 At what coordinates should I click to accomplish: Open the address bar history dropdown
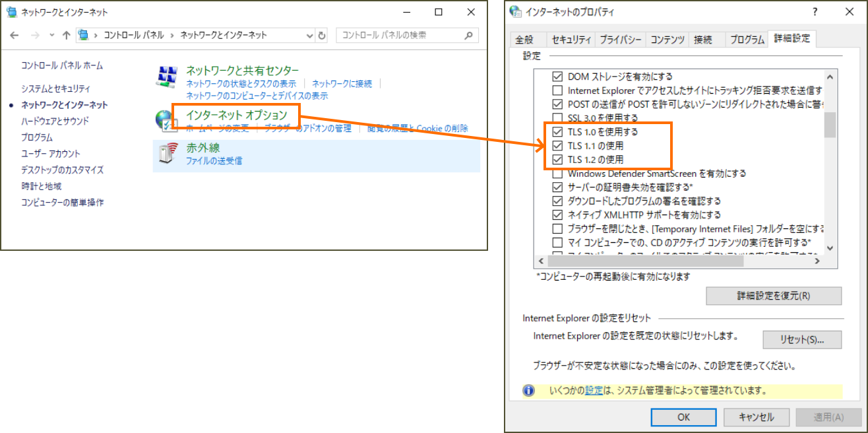coord(309,35)
